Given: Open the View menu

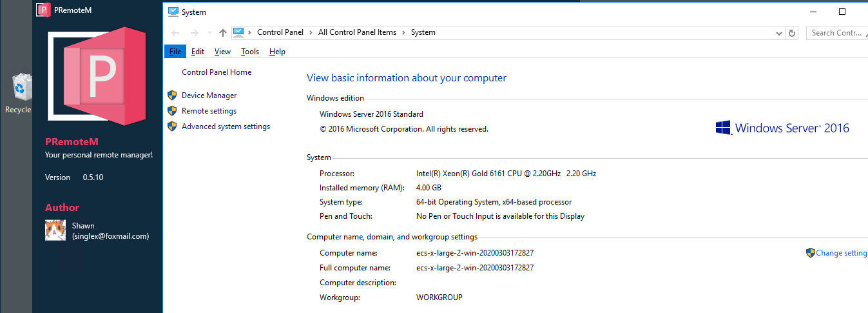Looking at the screenshot, I should (x=222, y=52).
